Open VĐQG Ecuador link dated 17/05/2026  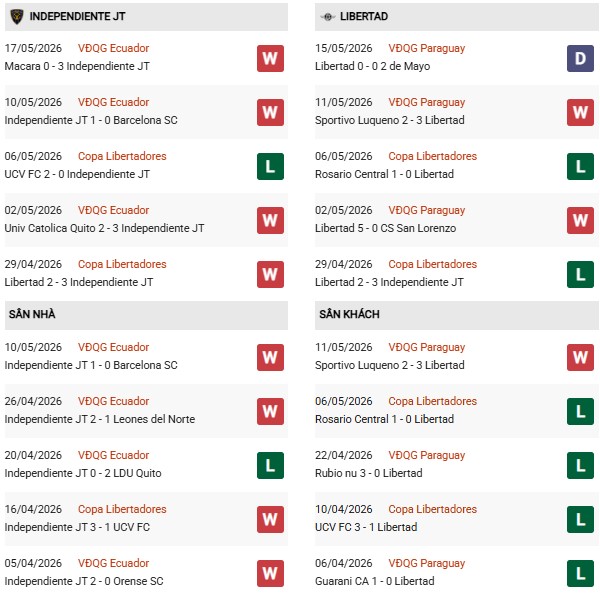(113, 48)
